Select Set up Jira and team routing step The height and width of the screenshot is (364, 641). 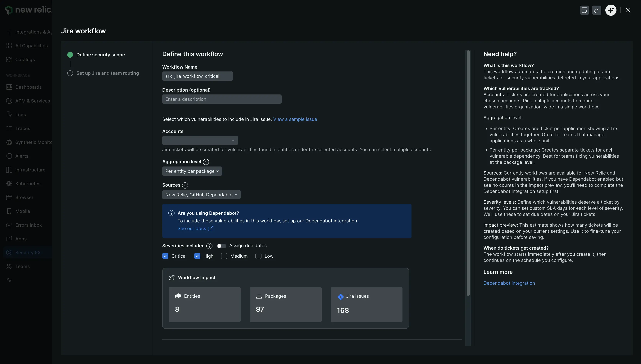click(103, 73)
